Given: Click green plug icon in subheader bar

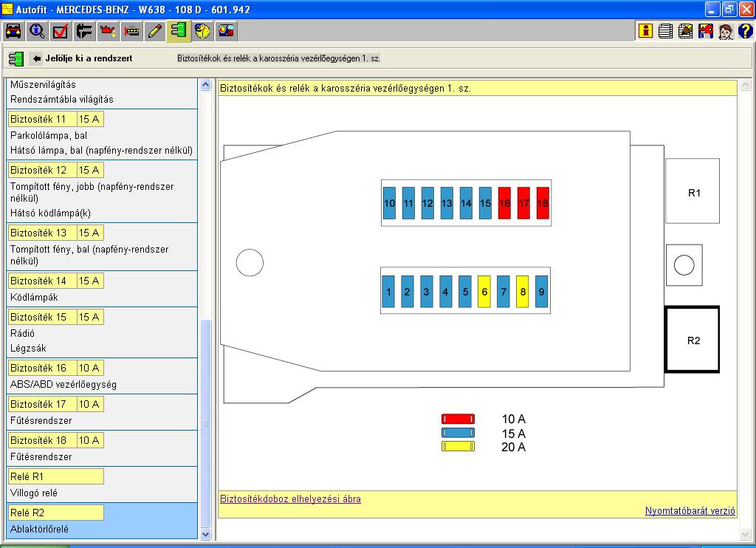Looking at the screenshot, I should (16, 59).
